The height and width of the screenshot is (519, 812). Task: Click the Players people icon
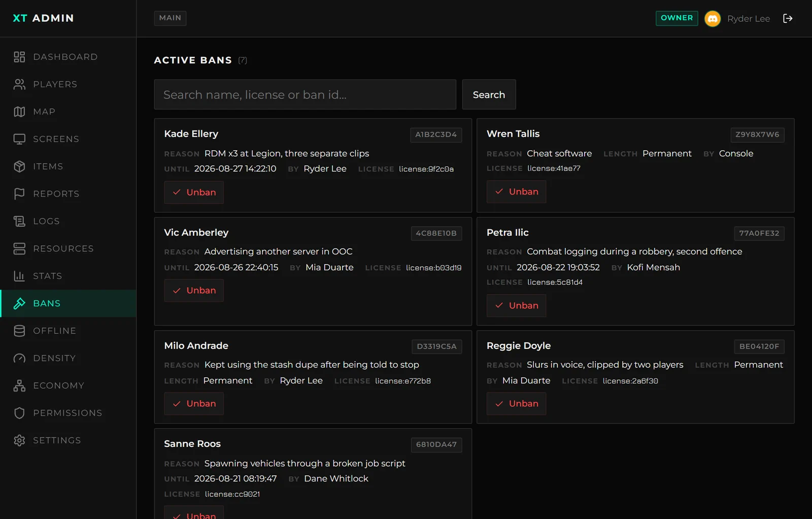(19, 84)
